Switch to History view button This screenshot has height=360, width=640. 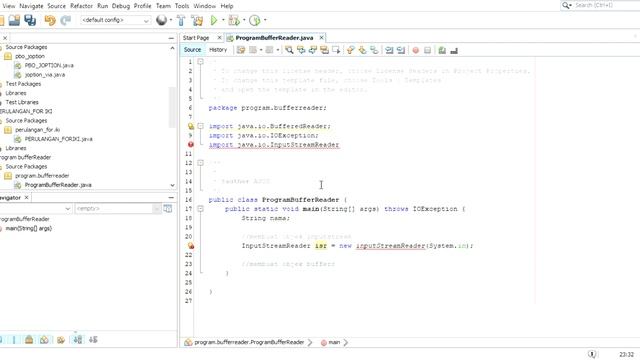point(218,50)
